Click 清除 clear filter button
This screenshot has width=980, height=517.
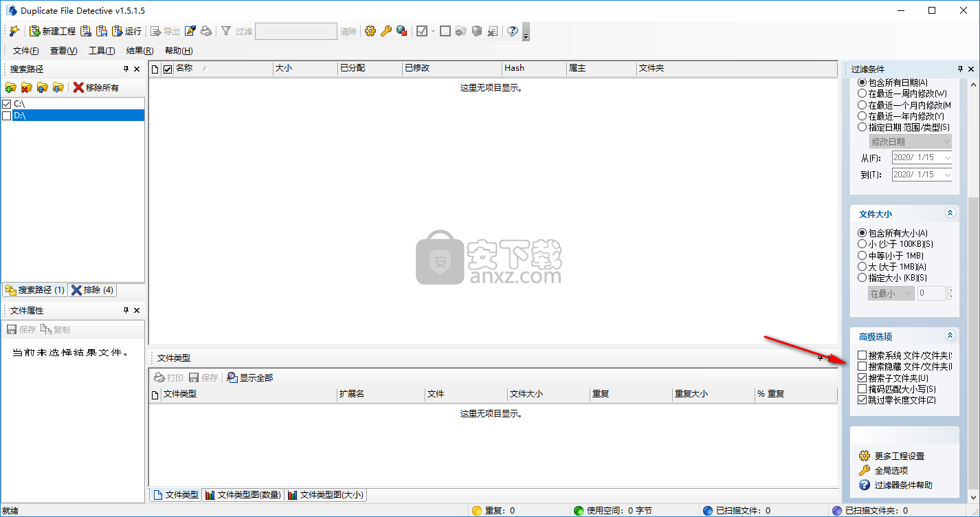click(x=348, y=31)
